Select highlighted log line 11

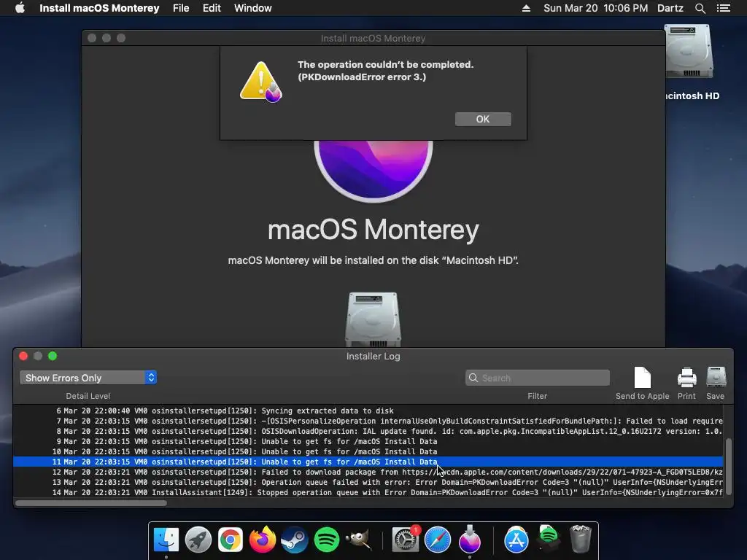(x=368, y=462)
